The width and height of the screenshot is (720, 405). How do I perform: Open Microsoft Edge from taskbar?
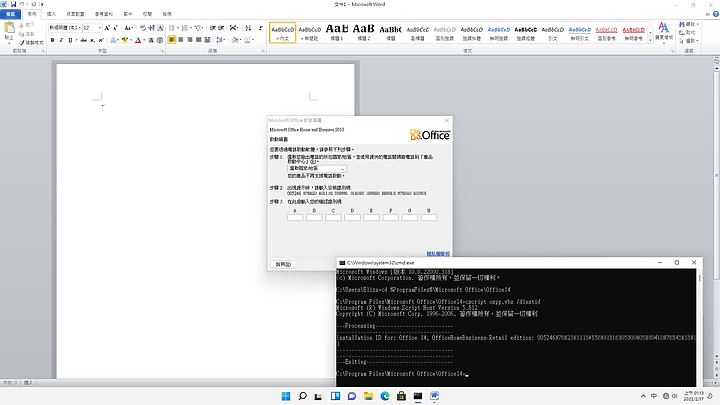click(x=385, y=396)
